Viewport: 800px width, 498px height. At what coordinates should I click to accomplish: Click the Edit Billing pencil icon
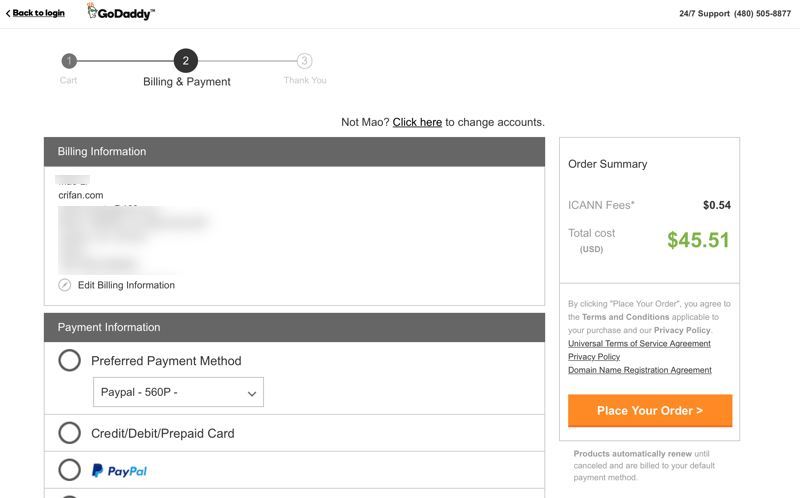click(65, 285)
